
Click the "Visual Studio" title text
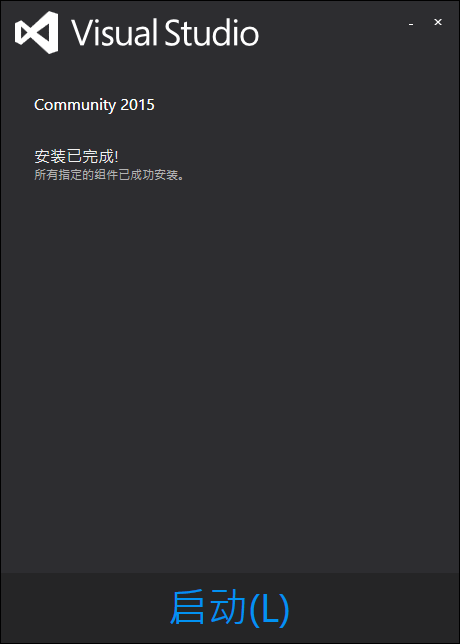point(165,32)
